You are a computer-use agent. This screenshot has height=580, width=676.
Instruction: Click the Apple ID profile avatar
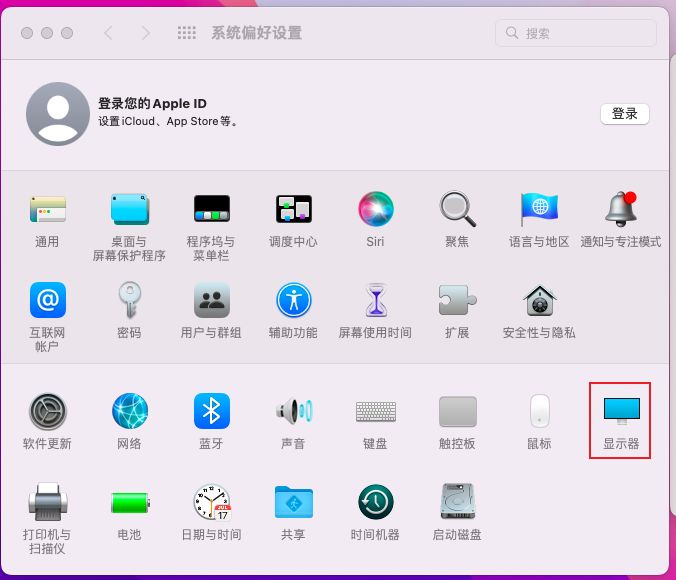[x=58, y=114]
